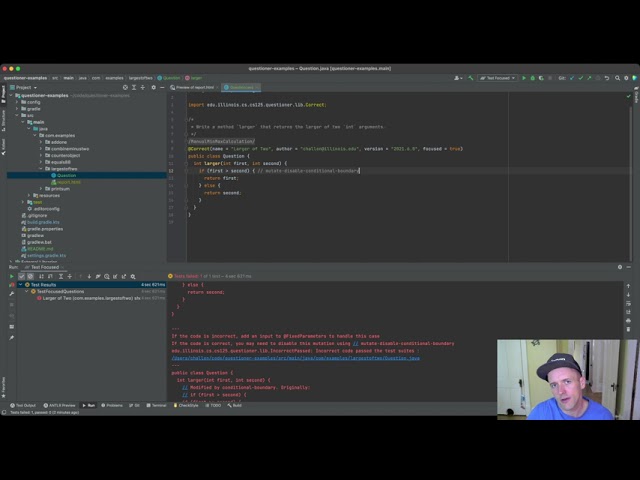640x480 pixels.
Task: Collapse the TestFocusedQuestions node
Action: (x=27, y=291)
